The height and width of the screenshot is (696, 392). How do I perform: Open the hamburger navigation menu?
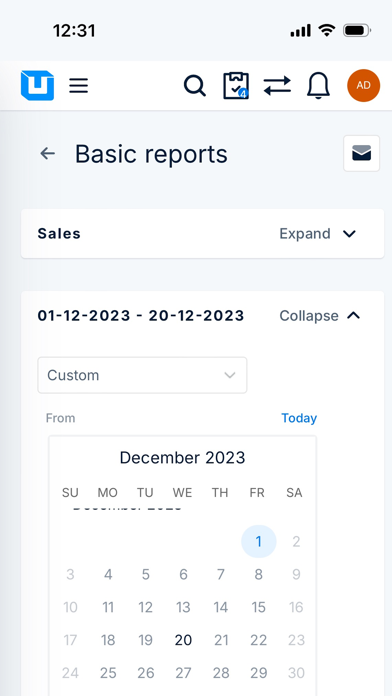pyautogui.click(x=79, y=85)
